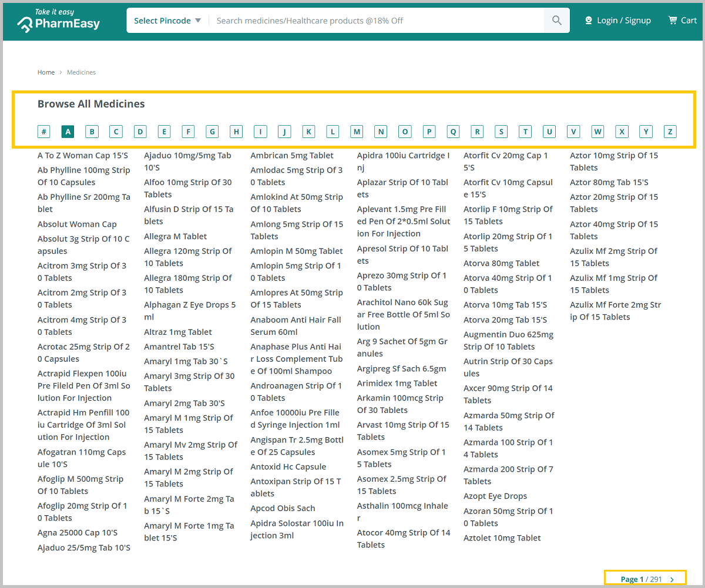
Task: Select letter C filter
Action: click(x=116, y=132)
